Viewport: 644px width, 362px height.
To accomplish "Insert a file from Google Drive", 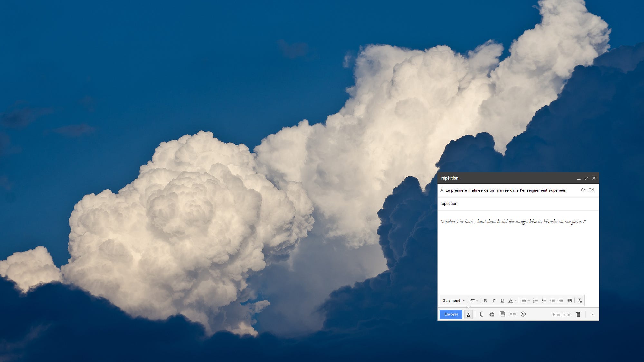I will [492, 314].
